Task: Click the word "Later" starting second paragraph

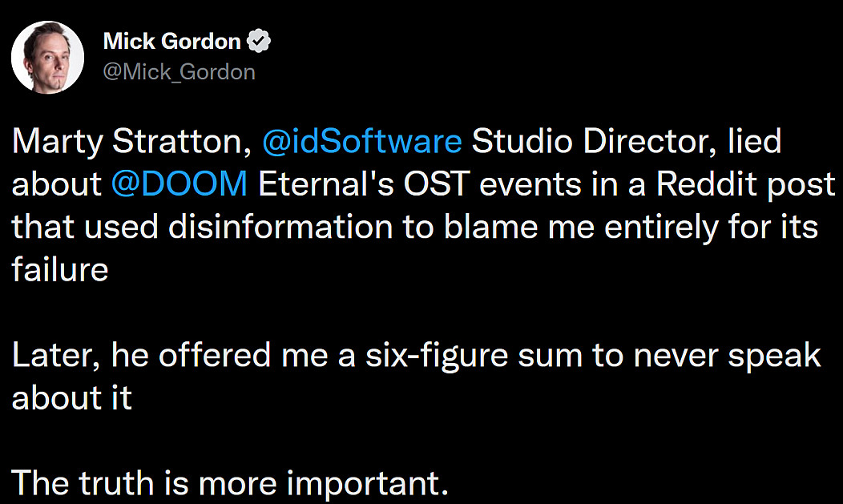Action: 54,355
